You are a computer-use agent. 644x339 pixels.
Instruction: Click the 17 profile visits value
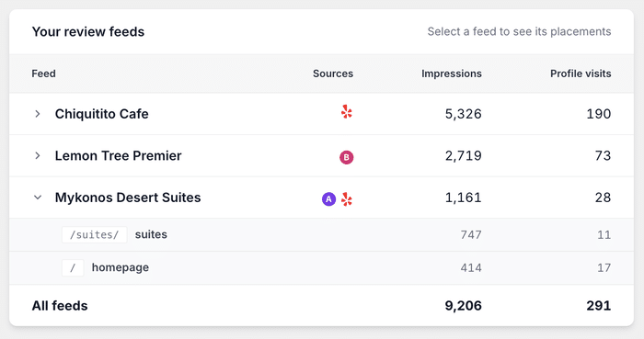point(604,268)
